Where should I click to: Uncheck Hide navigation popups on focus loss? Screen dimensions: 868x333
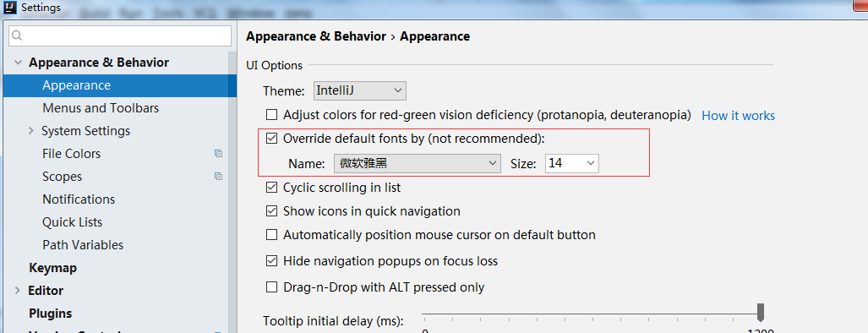coord(272,260)
